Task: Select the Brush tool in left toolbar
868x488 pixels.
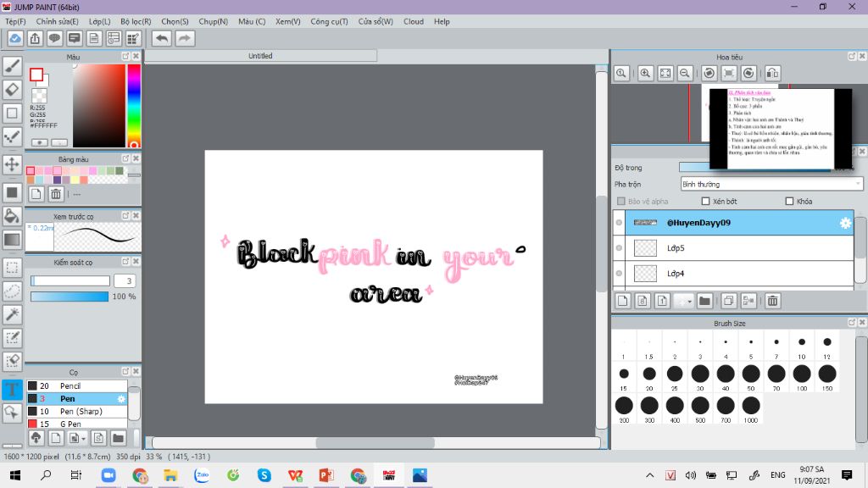Action: (12, 66)
